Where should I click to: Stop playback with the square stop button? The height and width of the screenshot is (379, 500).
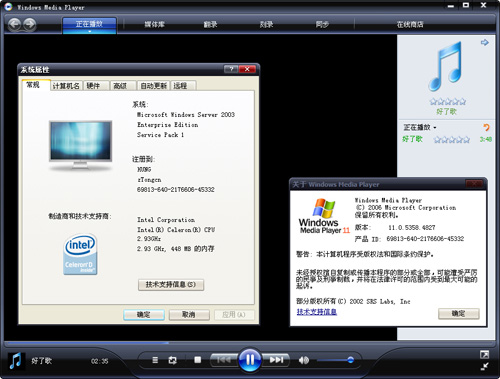pyautogui.click(x=198, y=360)
